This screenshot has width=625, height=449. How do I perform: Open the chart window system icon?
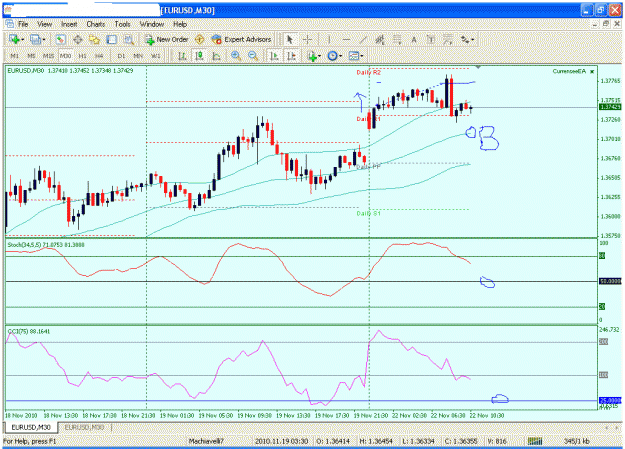(10, 24)
